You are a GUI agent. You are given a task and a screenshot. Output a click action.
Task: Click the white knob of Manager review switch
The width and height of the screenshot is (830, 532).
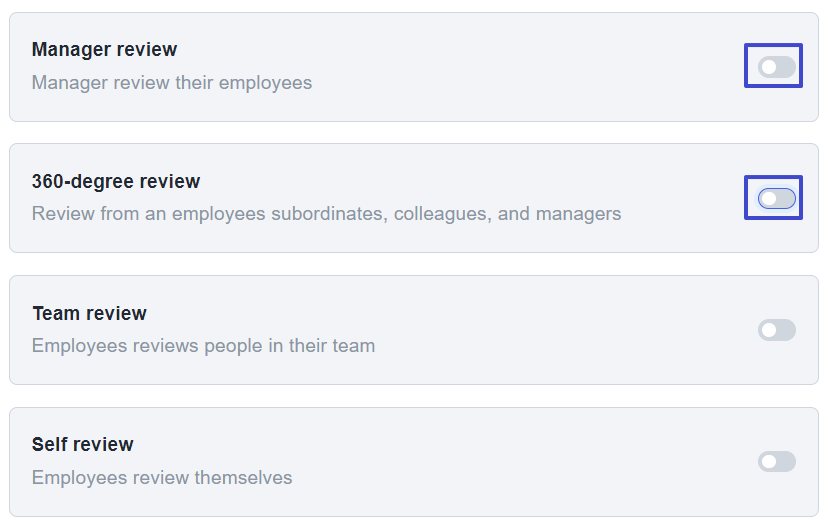[769, 67]
